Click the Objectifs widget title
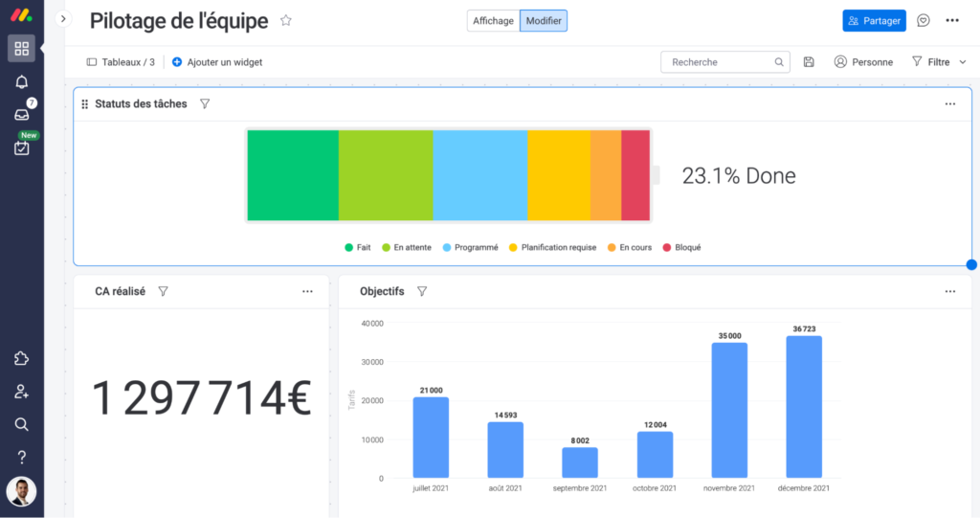Screen dimensions: 980x518 [x=382, y=291]
